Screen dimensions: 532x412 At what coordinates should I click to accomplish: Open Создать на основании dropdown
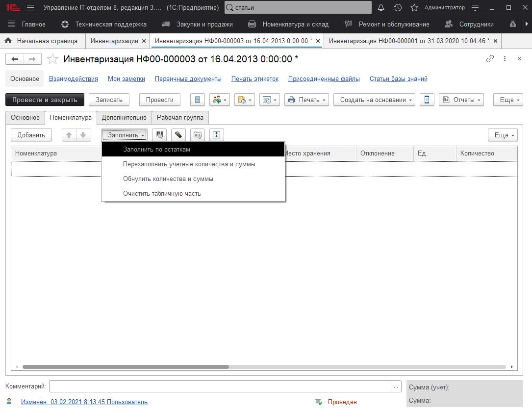coord(374,100)
